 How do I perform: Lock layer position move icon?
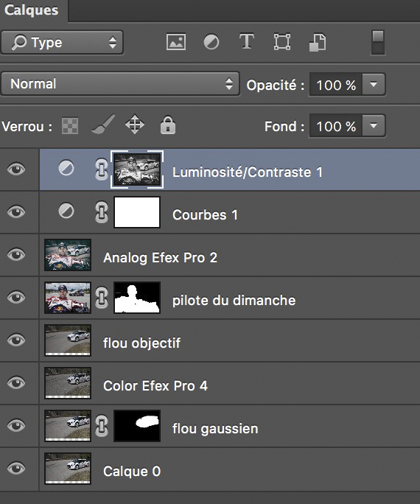(135, 124)
